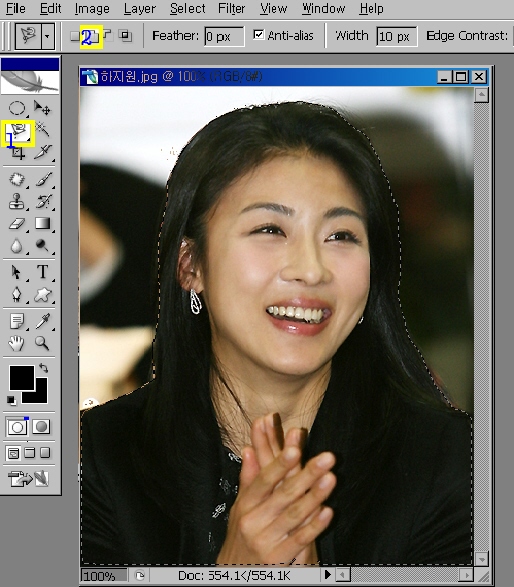Enable Quick Mask mode
Image resolution: width=514 pixels, height=587 pixels.
click(x=41, y=426)
